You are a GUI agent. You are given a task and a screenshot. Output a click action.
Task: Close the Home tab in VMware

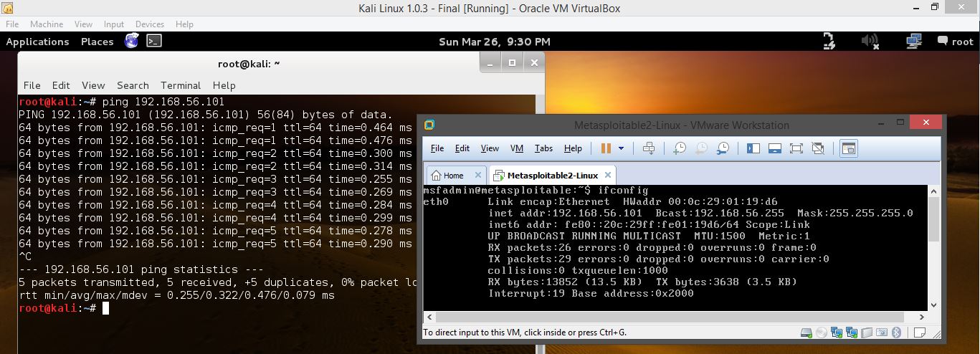click(x=478, y=176)
